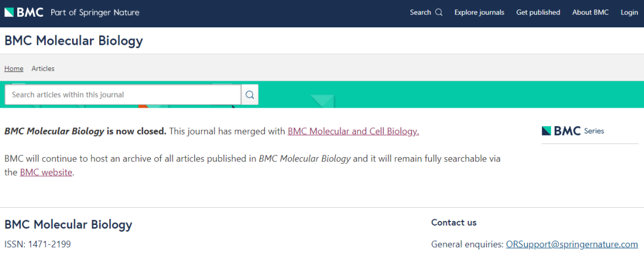Go to Home via breadcrumb

pos(14,68)
